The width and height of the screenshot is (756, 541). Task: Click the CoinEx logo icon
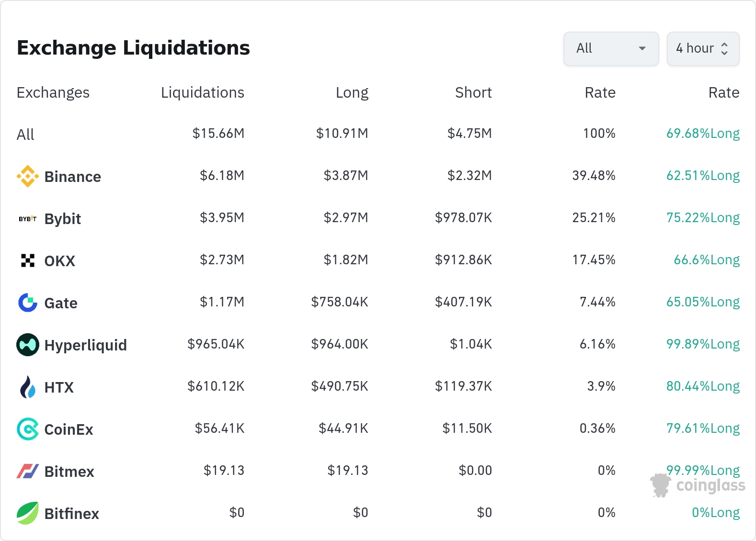coord(28,429)
